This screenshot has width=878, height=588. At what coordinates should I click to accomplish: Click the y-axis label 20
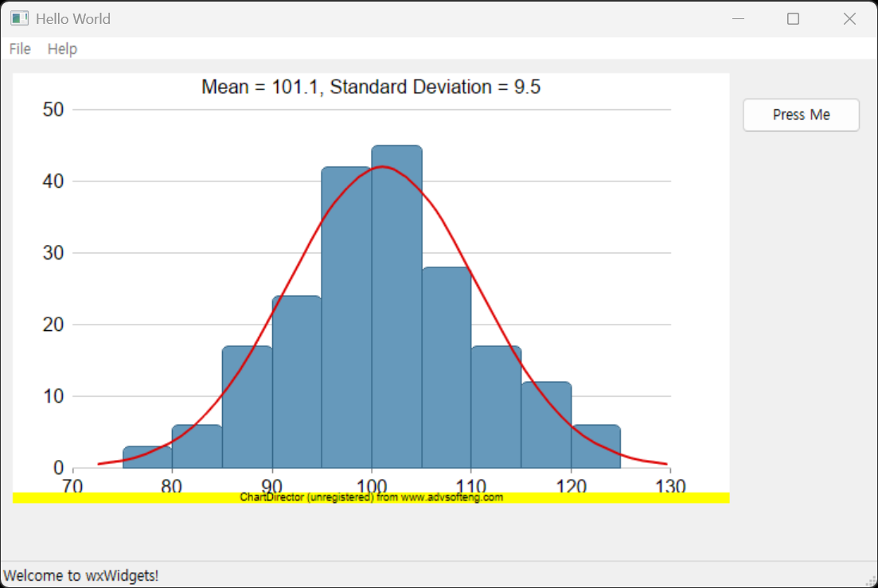pos(53,325)
